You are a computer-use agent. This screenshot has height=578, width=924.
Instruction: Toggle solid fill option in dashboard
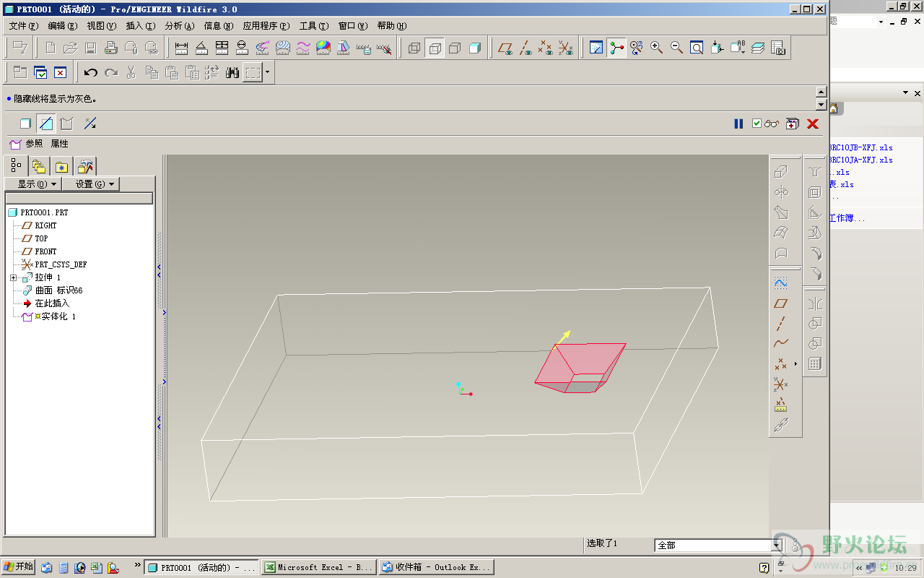25,124
